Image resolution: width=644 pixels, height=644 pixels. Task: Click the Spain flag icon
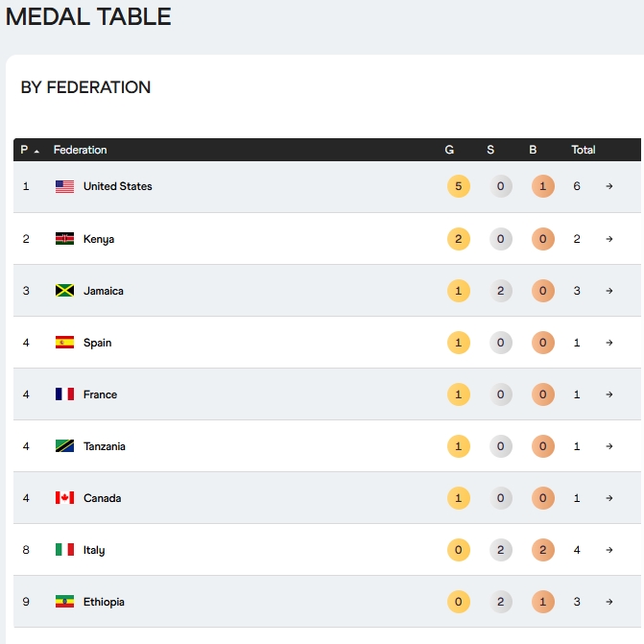64,343
